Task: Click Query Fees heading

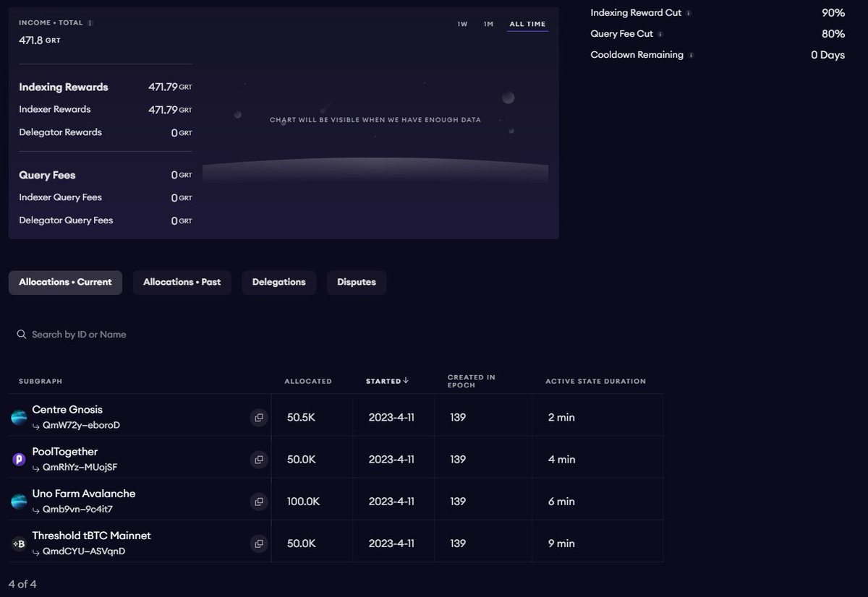Action: [x=47, y=175]
